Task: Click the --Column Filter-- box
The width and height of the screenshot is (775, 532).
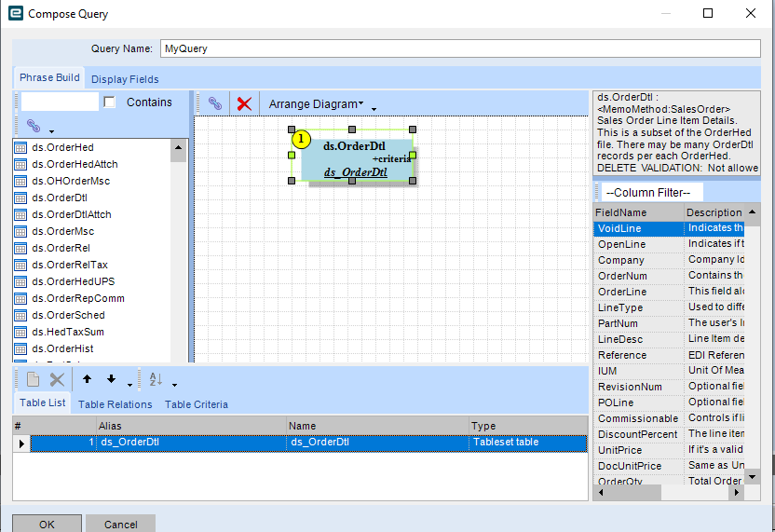Action: [648, 192]
